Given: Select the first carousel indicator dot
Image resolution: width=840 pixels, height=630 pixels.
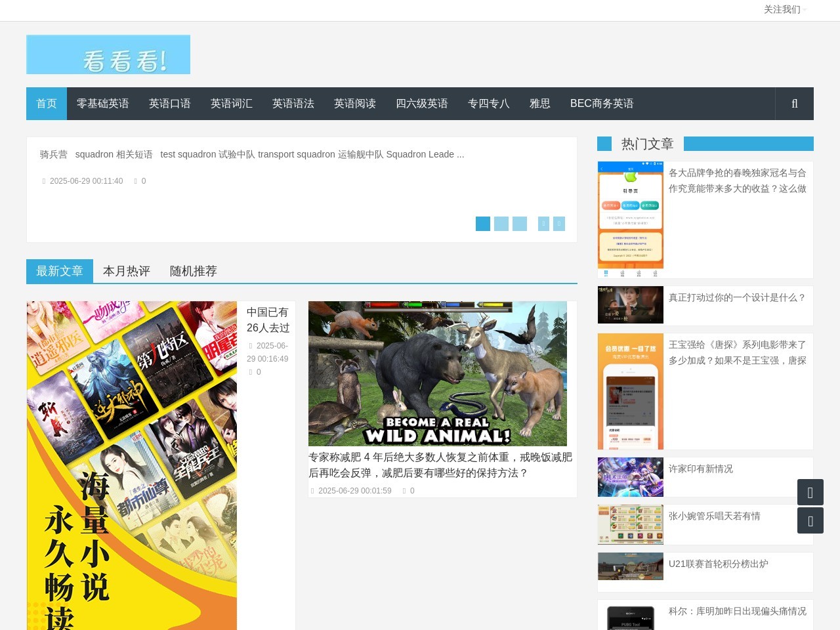Looking at the screenshot, I should pyautogui.click(x=483, y=224).
